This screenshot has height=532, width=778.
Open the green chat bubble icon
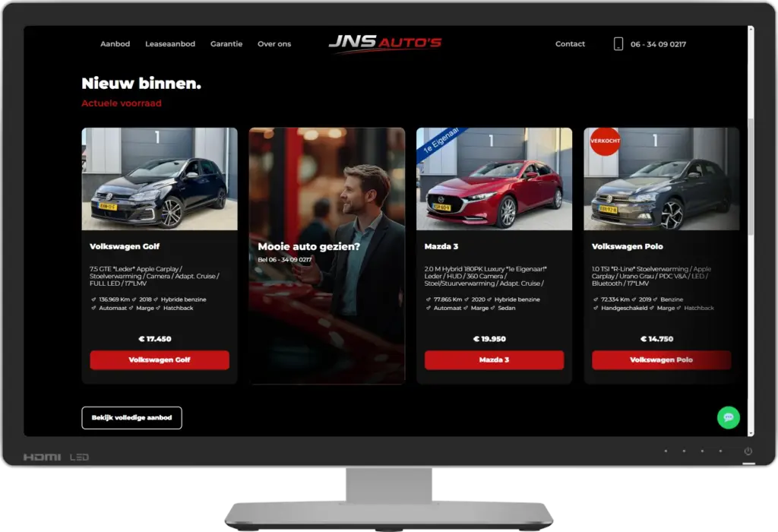point(729,417)
